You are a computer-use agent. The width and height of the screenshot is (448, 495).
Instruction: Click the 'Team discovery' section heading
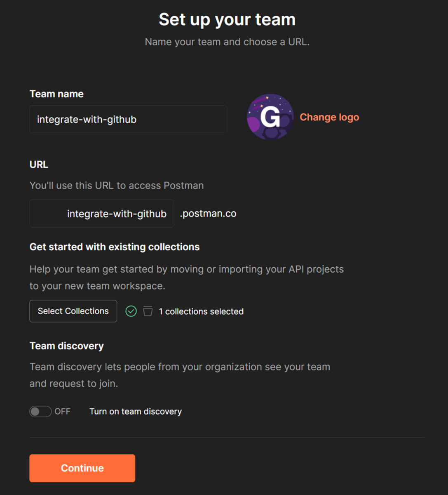click(67, 346)
